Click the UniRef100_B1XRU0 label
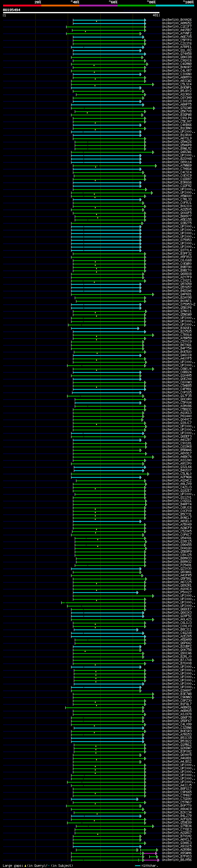 (177, 135)
